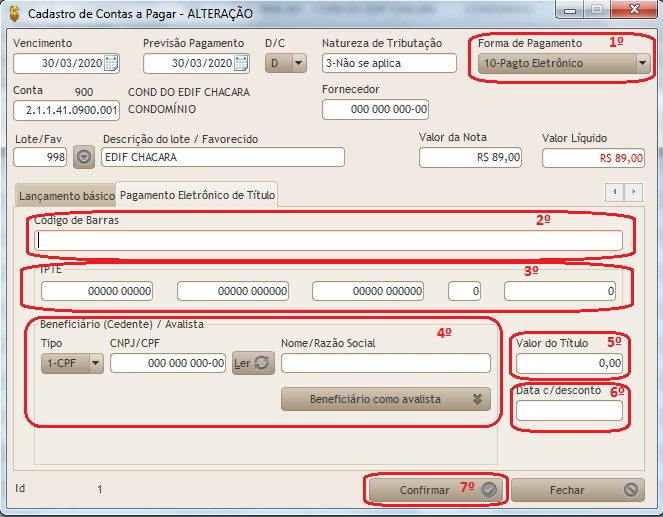
Task: Click the Data c/desconto field
Action: click(568, 410)
